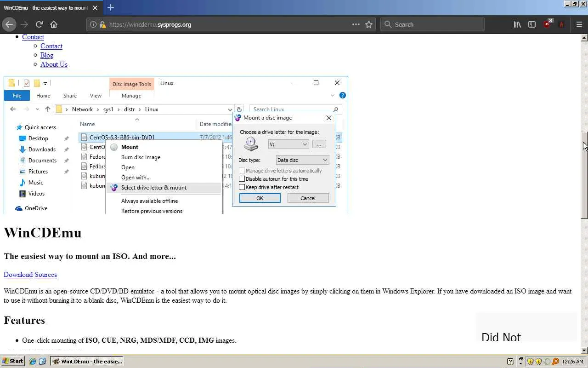
Task: Switch to the Manage ribbon tab
Action: tap(131, 96)
